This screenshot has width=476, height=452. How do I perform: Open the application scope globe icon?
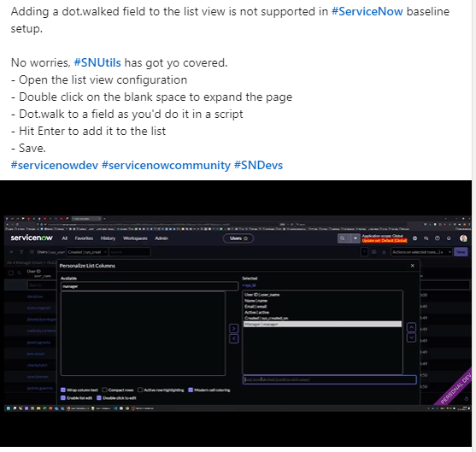[x=414, y=238]
